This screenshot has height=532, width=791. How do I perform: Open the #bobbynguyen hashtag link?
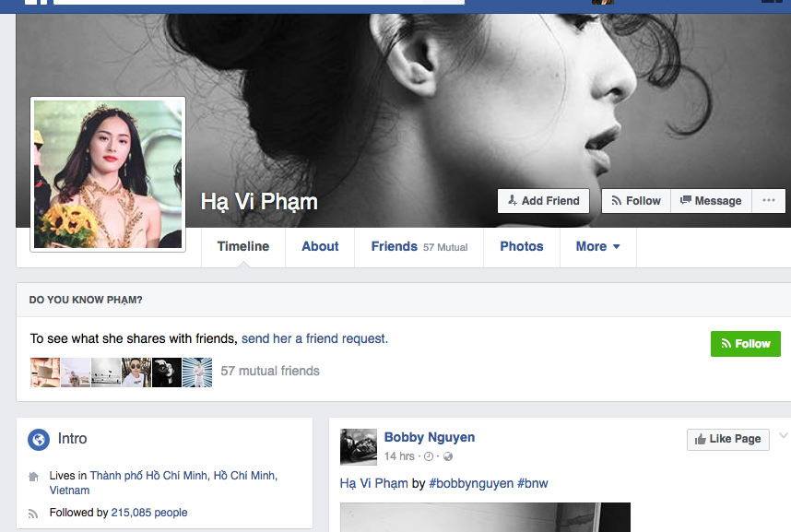tap(471, 483)
